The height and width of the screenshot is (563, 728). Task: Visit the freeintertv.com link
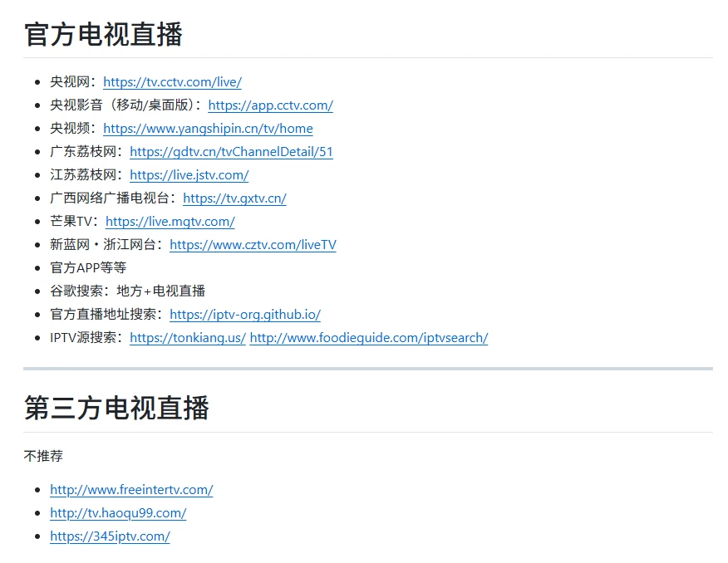coord(131,490)
